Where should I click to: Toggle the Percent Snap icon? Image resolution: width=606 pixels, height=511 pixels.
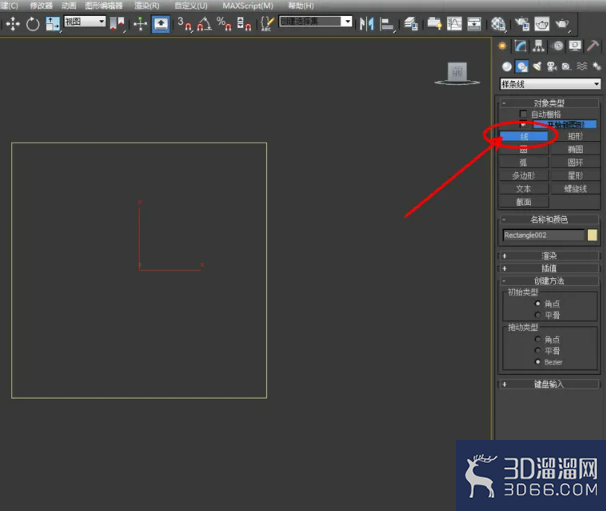224,24
